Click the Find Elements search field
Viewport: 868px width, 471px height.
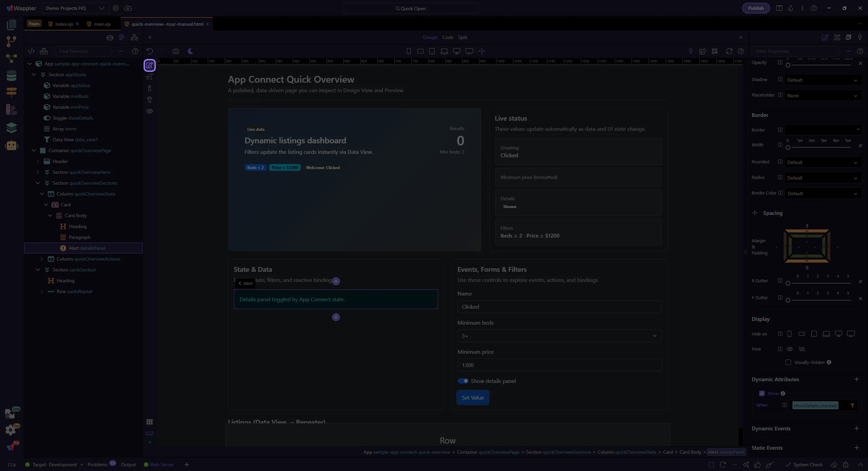[83, 51]
